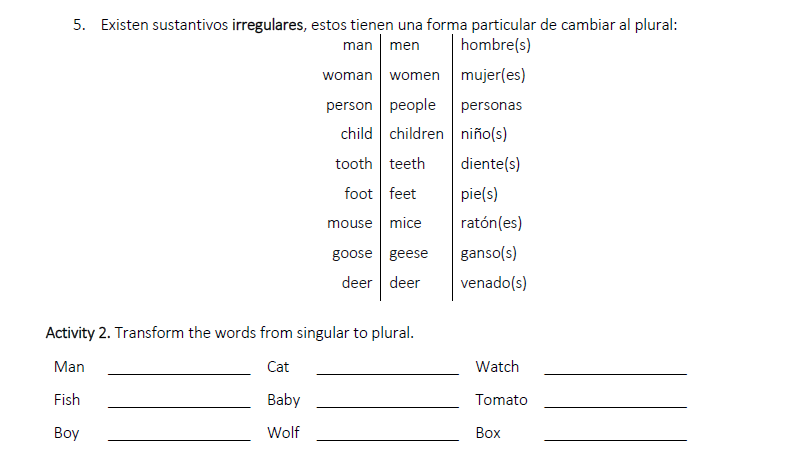Select the word "goose" in the table
The height and width of the screenshot is (466, 787).
click(352, 253)
